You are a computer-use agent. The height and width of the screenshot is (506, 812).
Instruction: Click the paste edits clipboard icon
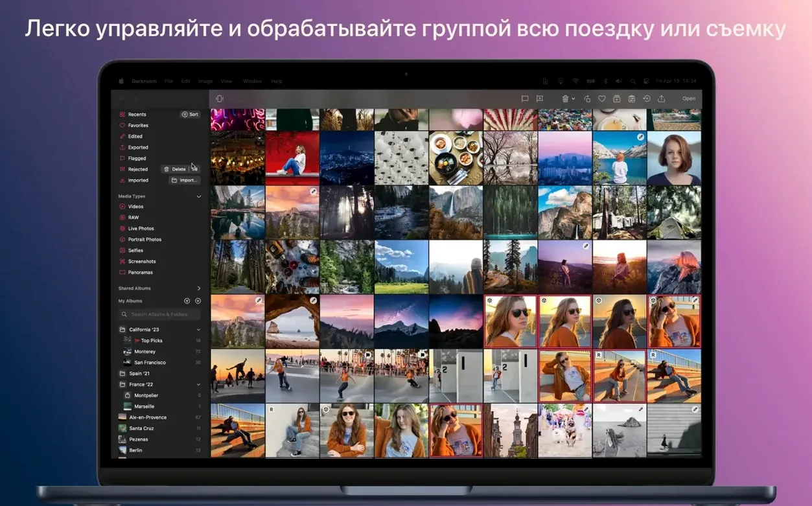click(x=631, y=98)
